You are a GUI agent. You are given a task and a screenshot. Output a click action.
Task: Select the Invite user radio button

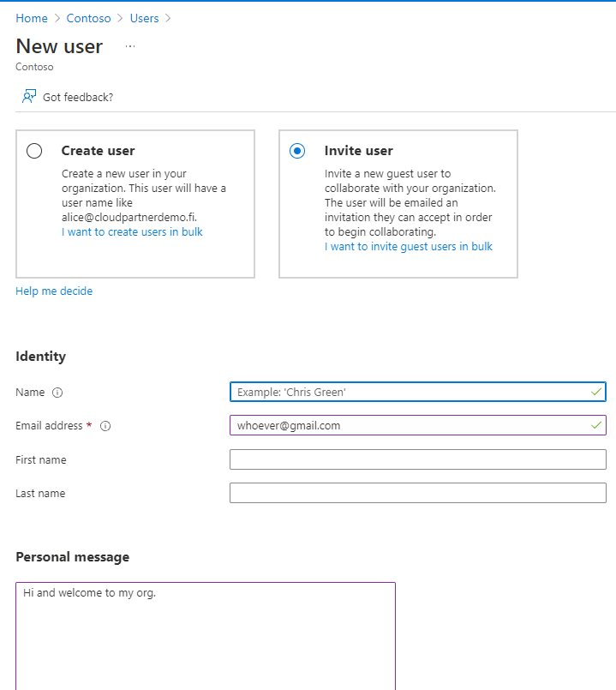point(297,151)
